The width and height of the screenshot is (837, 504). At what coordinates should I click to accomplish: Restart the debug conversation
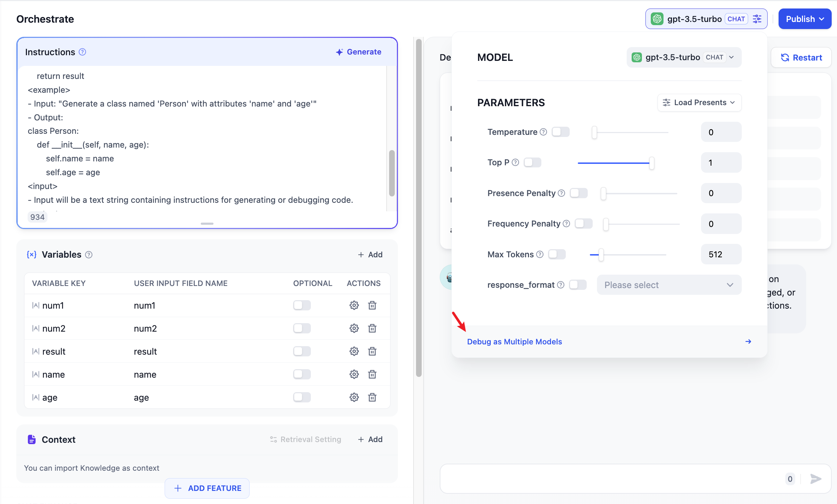[801, 58]
